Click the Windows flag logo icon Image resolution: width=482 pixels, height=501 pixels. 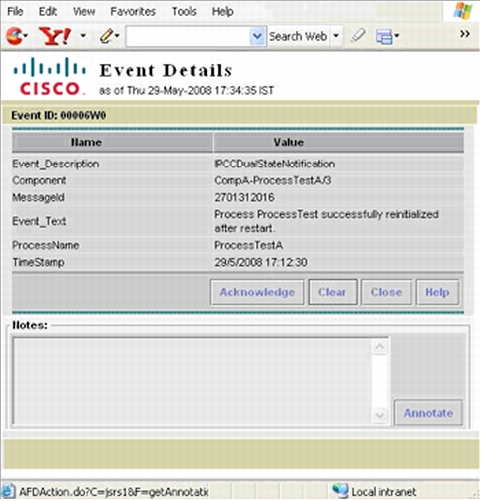[463, 11]
